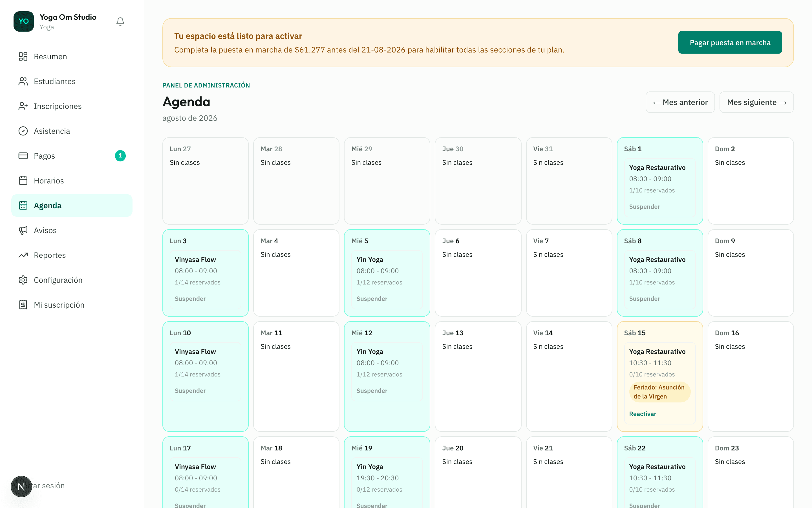Click the Cerrar sesión link
Screen dimensions: 812x508
[x=43, y=486]
